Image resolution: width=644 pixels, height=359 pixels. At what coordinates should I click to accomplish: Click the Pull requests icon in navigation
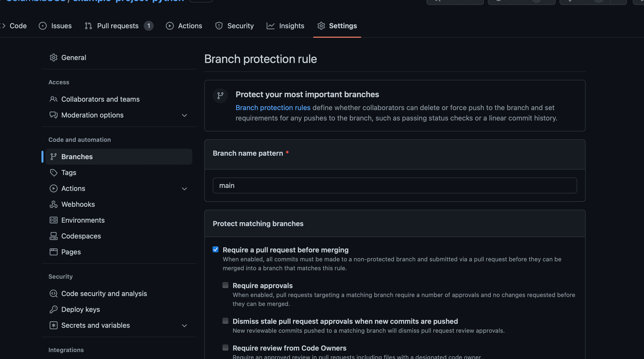[x=88, y=26]
